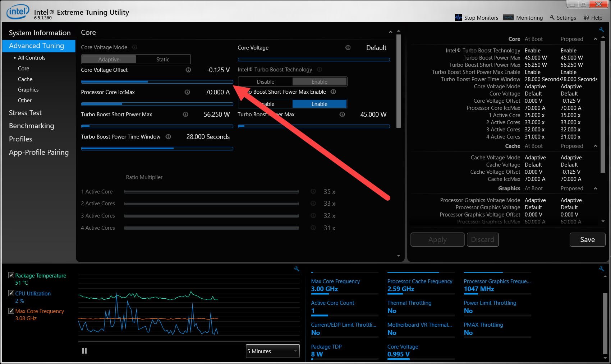The width and height of the screenshot is (611, 364).
Task: Click tuning panel scroll up arrow
Action: (x=398, y=31)
